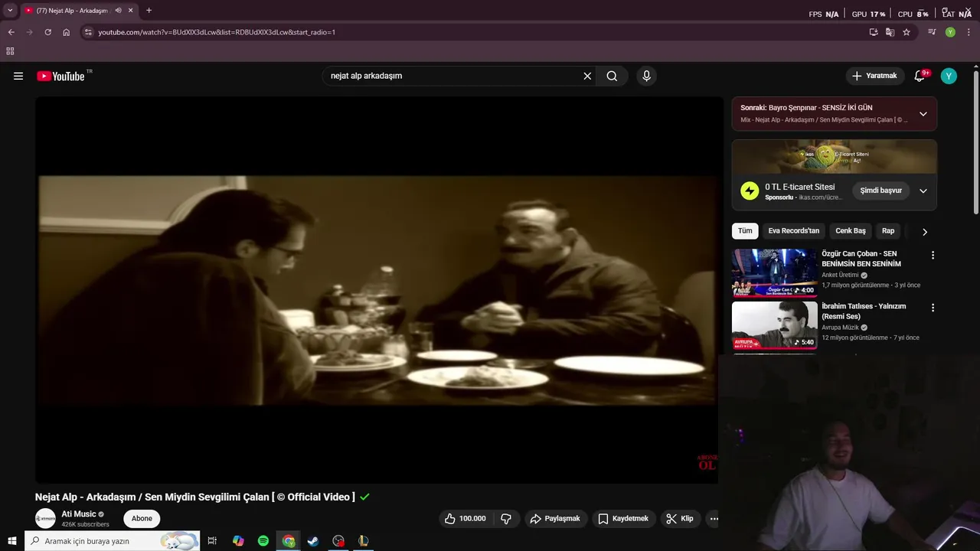Install app icon in address bar
The image size is (980, 551).
point(873,32)
